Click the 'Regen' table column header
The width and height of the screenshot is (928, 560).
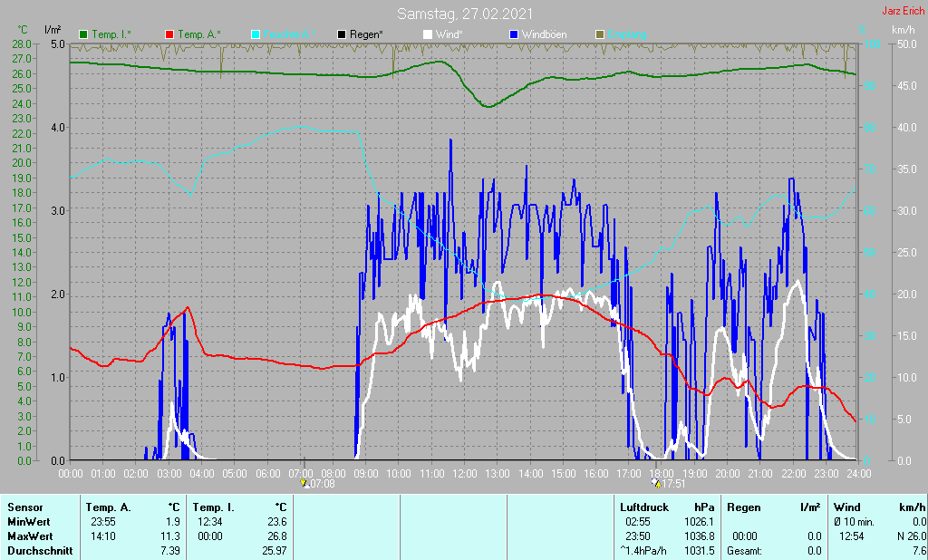coord(742,507)
